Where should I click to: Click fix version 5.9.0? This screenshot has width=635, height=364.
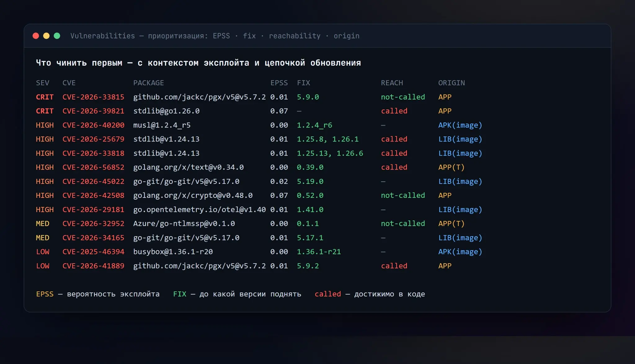(308, 97)
